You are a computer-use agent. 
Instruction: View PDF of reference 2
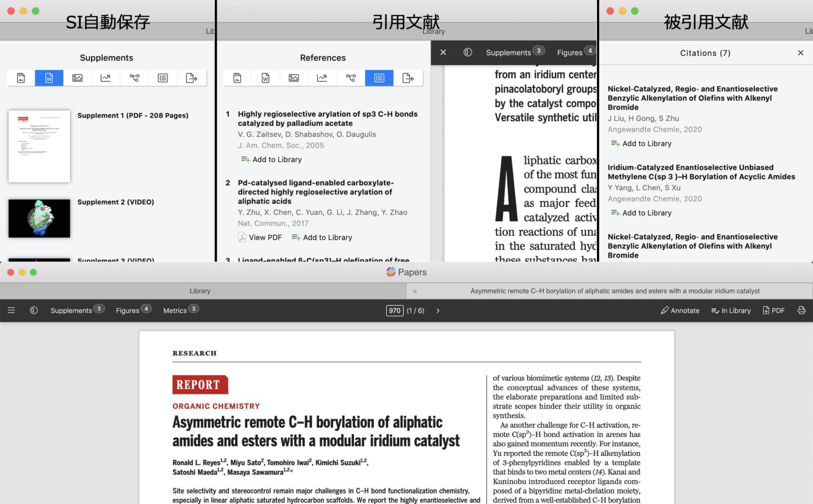point(260,237)
